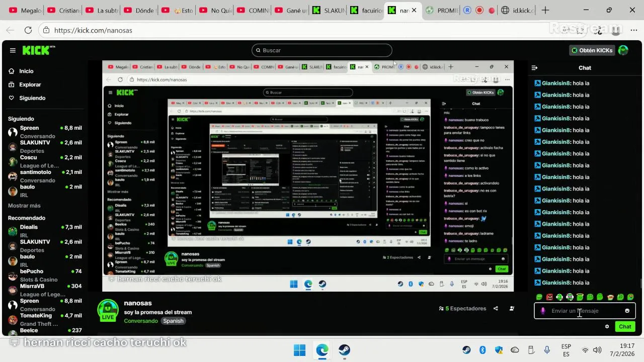Switch to the facuirio Kick browser tab

[x=366, y=10]
